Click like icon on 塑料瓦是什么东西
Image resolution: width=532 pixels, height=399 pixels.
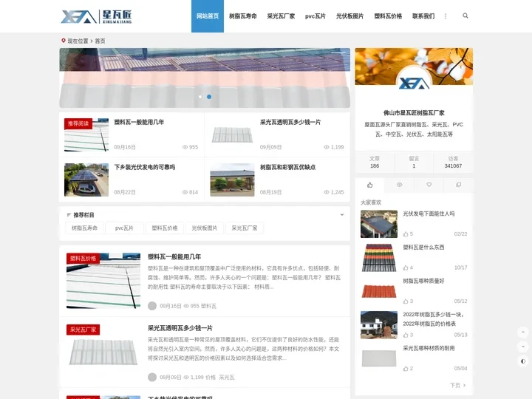406,267
